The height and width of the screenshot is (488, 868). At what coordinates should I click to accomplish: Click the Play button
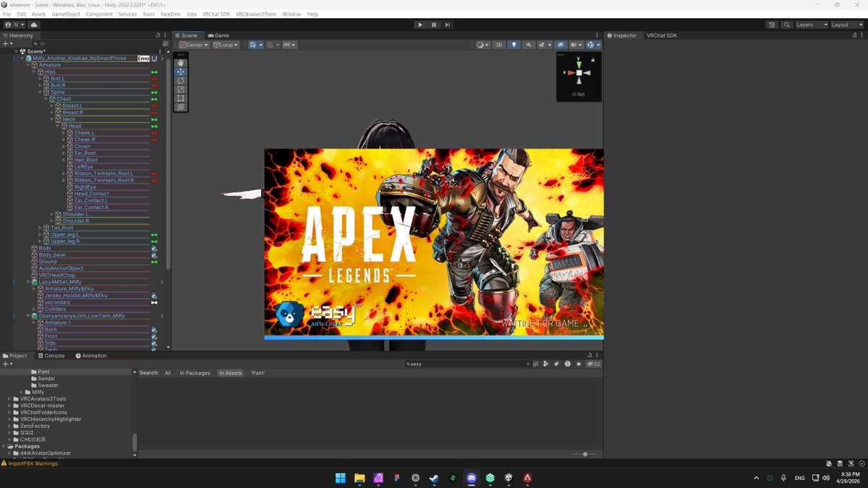tap(420, 25)
